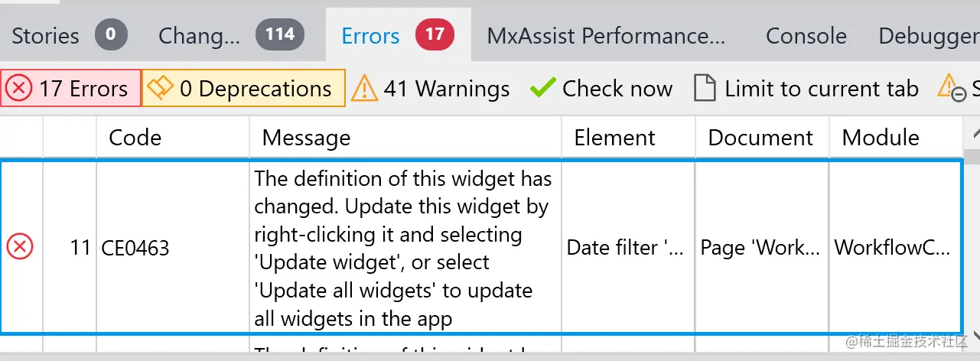Click the Limit to current tab document icon

click(705, 88)
